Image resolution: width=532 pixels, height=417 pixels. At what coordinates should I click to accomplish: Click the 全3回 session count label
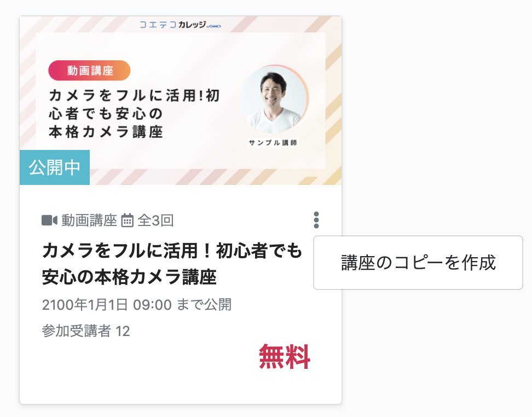pos(156,221)
